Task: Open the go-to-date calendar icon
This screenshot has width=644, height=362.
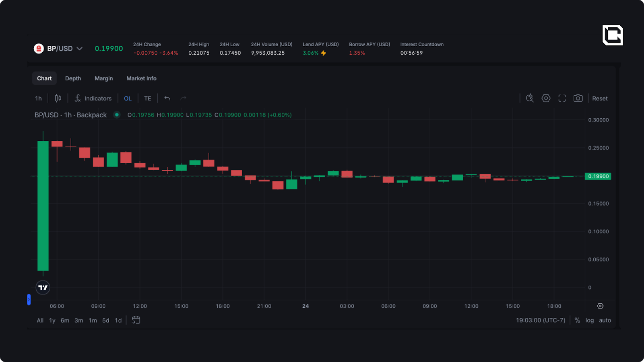Action: [136, 320]
